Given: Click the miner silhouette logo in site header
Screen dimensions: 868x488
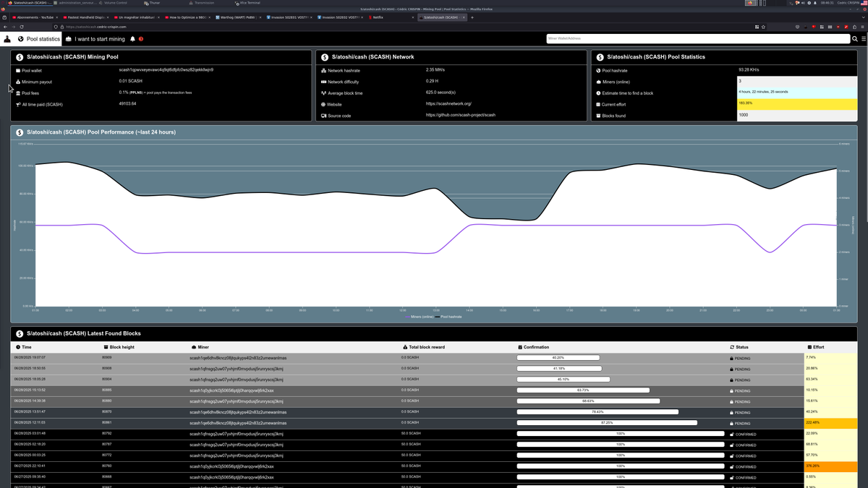Looking at the screenshot, I should pyautogui.click(x=8, y=39).
